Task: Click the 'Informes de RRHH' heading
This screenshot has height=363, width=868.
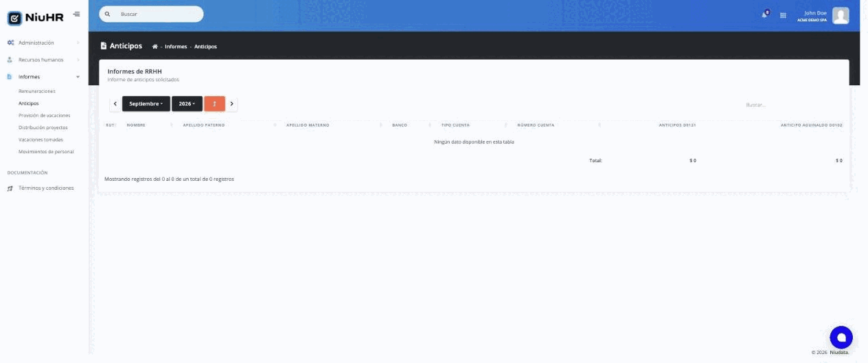Action: coord(135,71)
